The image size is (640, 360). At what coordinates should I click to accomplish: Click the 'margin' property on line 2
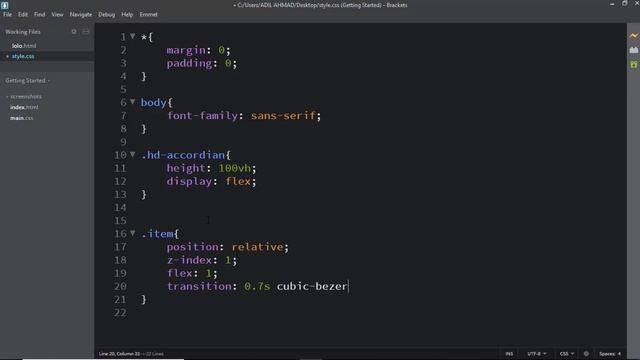click(x=186, y=50)
